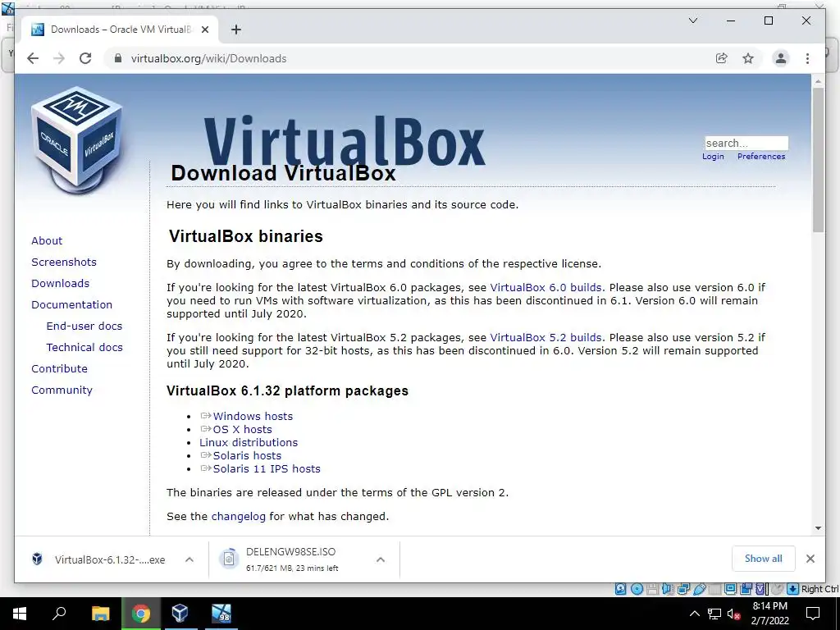Switch to the Downloads – Oracle VM VirtualBox tab

[x=120, y=30]
